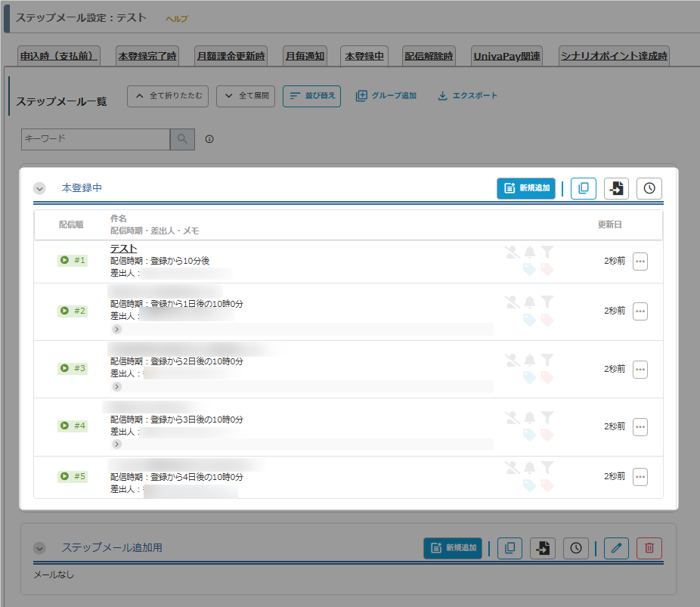The image size is (700, 607).
Task: Open the three-dot menu for step mail #4
Action: click(640, 427)
